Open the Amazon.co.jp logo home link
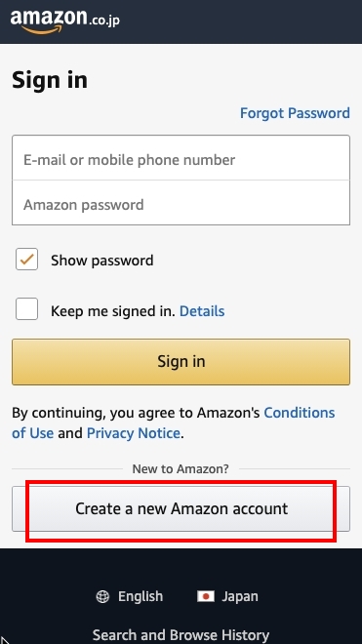Viewport: 362px width, 644px height. pos(65,21)
